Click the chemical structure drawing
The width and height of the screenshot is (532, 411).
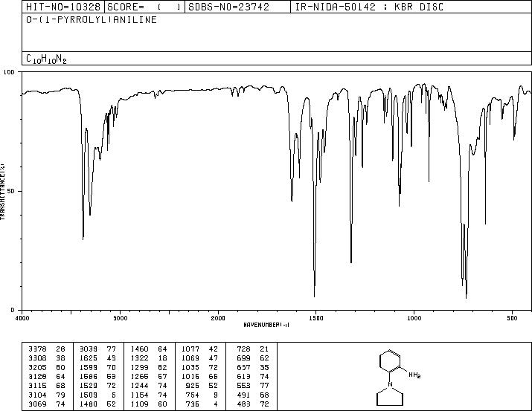[x=399, y=378]
